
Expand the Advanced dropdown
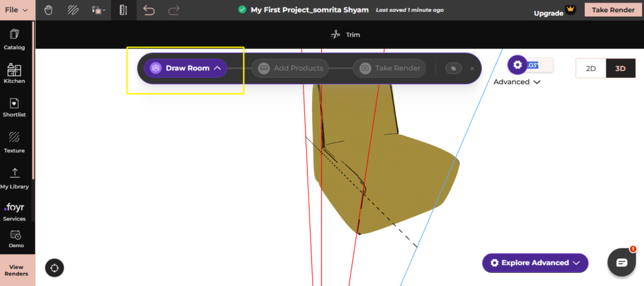[517, 82]
